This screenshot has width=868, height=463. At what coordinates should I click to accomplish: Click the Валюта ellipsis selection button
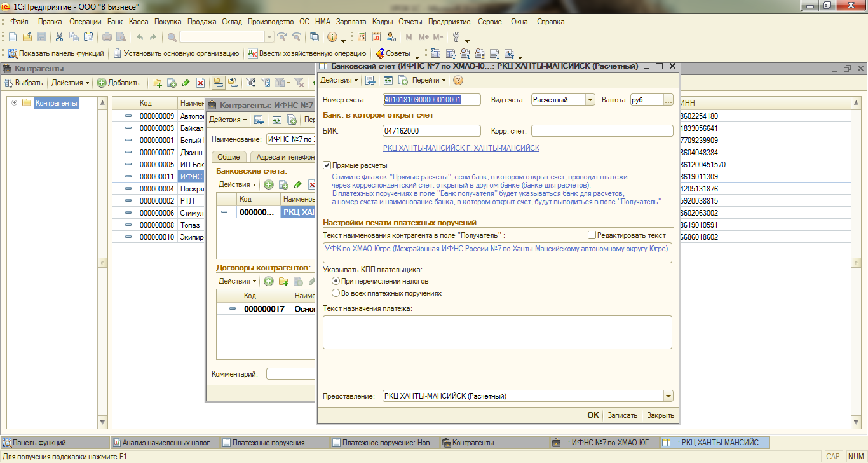click(x=668, y=99)
